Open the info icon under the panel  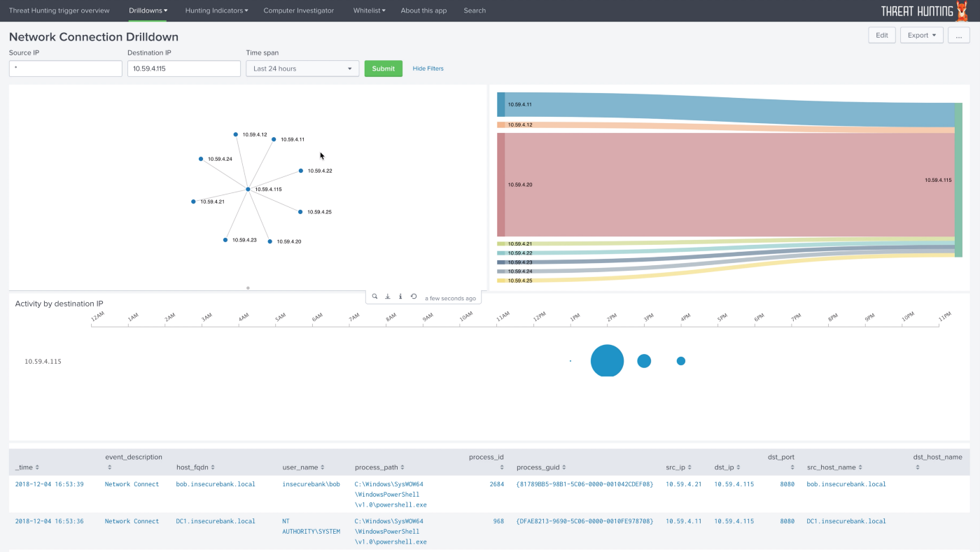point(400,297)
